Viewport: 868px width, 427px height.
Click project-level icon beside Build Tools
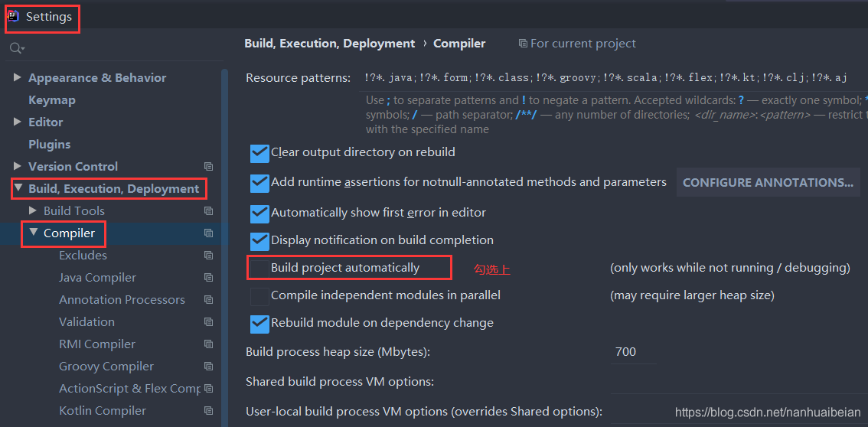pos(208,210)
